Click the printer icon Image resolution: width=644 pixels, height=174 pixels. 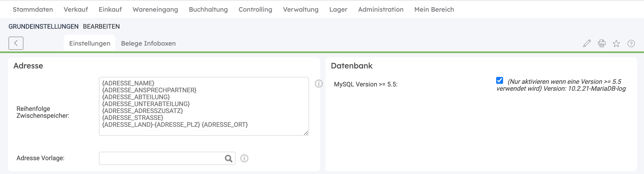(x=602, y=43)
